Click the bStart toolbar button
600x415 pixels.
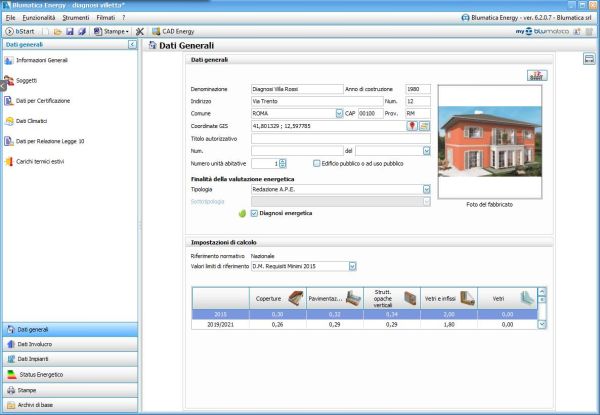point(19,32)
